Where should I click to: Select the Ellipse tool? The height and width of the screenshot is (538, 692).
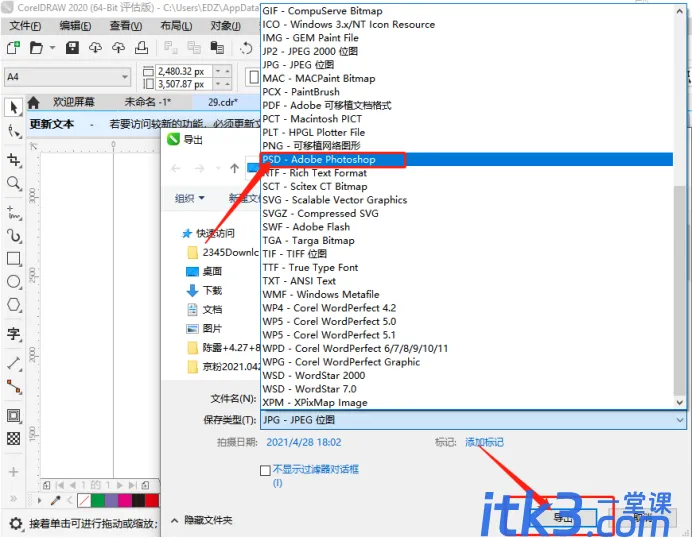point(14,282)
